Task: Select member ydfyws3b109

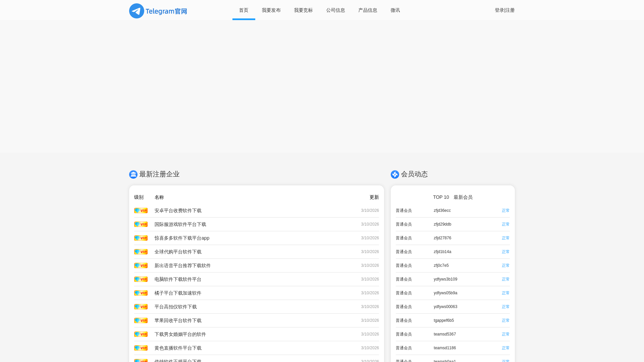Action: click(445, 279)
